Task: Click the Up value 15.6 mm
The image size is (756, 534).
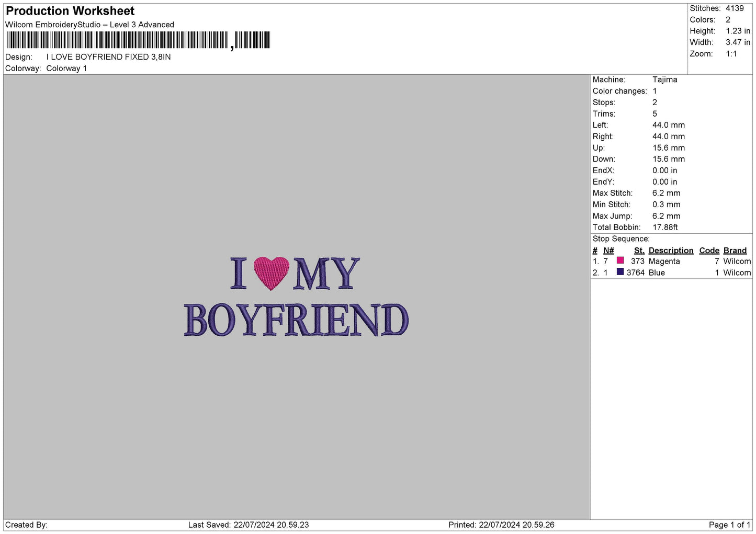Action: click(x=669, y=148)
